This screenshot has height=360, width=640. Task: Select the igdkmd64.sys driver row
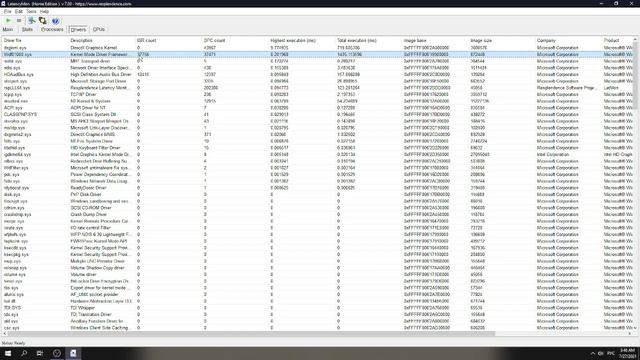click(317, 154)
